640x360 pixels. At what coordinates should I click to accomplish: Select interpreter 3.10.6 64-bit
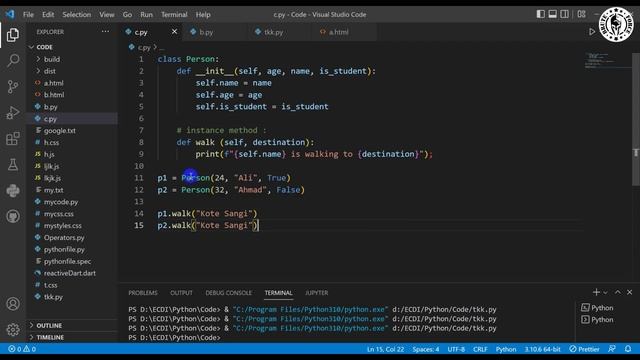click(542, 349)
